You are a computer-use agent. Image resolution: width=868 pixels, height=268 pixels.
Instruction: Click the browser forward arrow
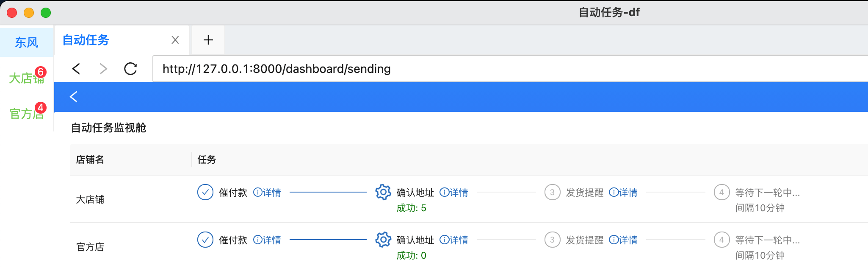103,69
